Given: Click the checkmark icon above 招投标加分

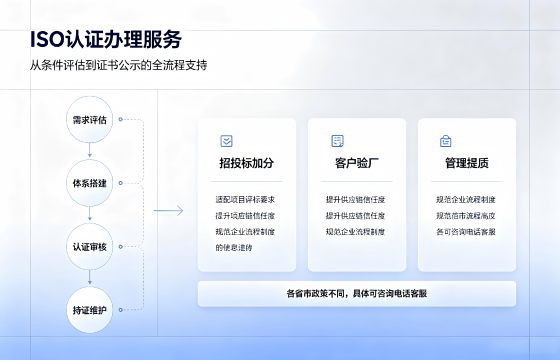Looking at the screenshot, I should (226, 141).
